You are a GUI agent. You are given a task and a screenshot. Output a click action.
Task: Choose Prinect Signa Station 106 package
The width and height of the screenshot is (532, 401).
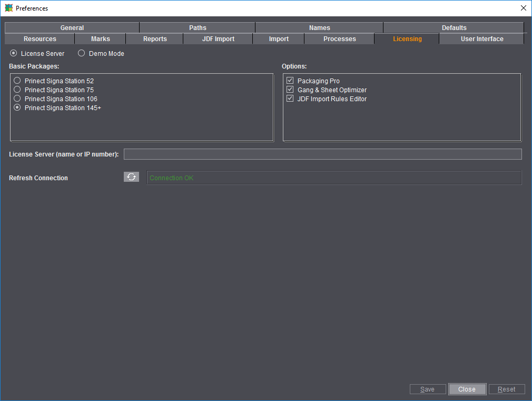pos(17,99)
